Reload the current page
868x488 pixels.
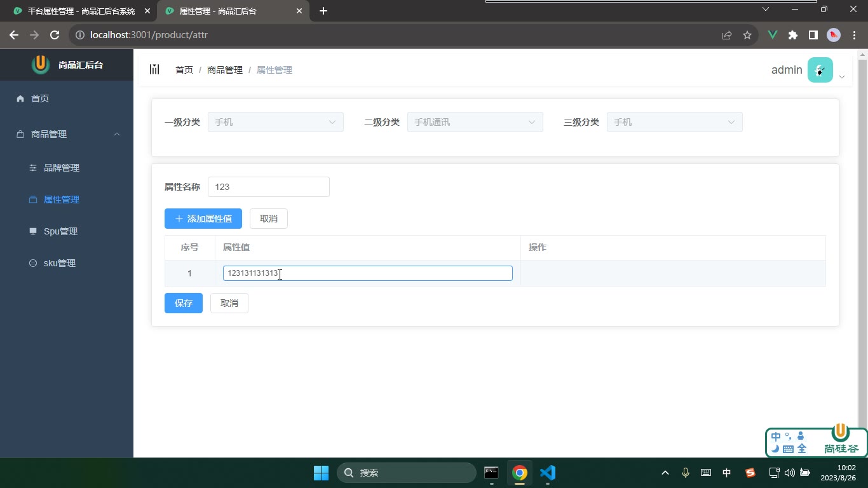tap(55, 35)
